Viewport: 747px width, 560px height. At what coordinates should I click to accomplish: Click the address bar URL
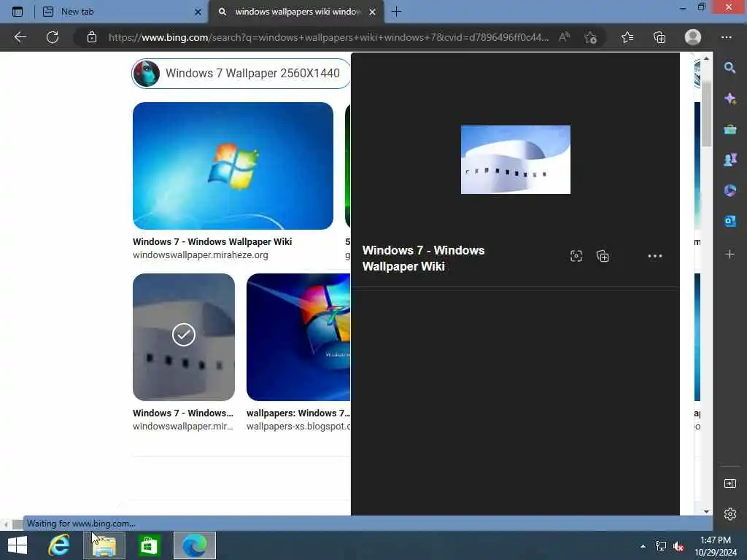(x=329, y=37)
